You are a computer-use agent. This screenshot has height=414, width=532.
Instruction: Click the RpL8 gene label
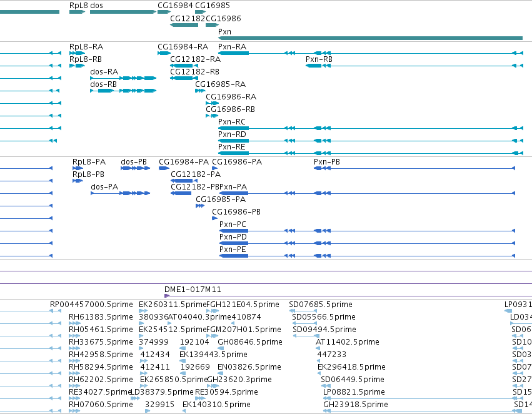78,6
